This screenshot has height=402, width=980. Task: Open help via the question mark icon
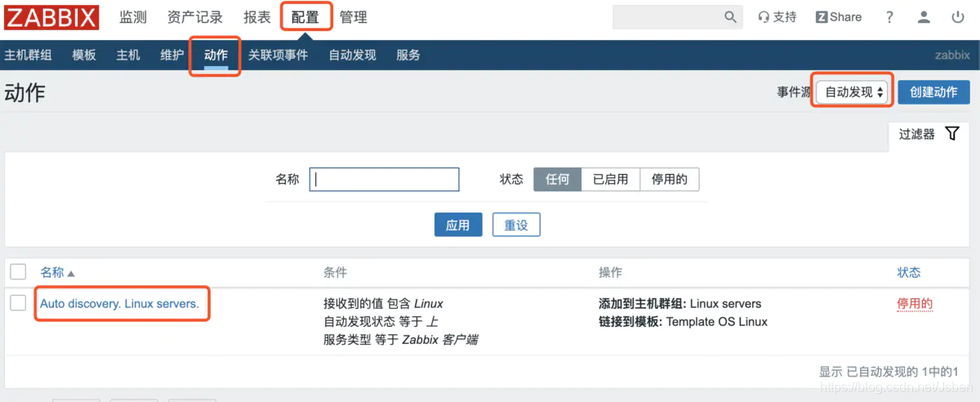coord(890,17)
